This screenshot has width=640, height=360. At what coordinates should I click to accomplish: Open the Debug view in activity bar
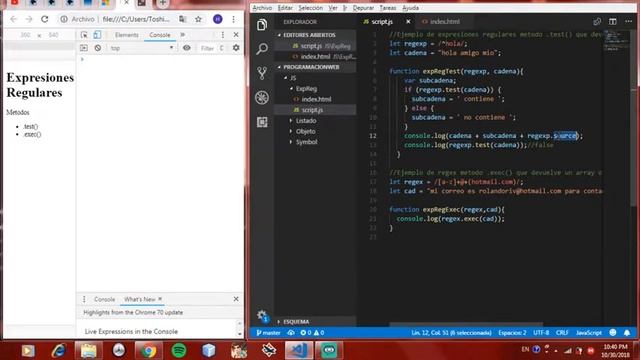click(x=262, y=98)
